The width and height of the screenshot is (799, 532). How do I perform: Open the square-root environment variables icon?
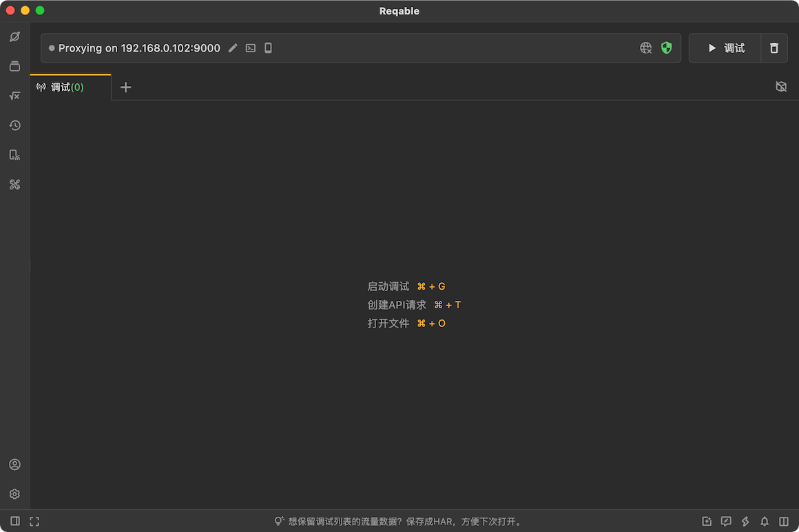click(14, 96)
